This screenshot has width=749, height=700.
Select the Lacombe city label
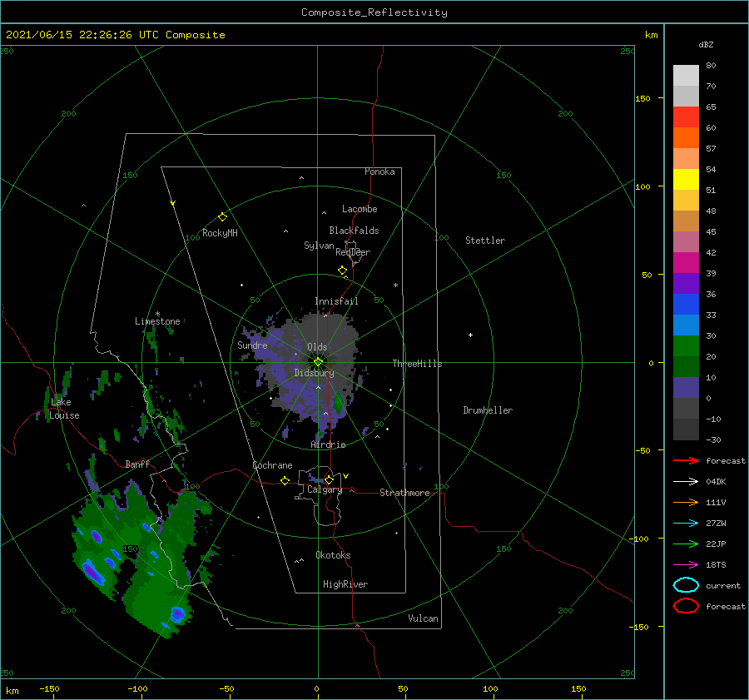pyautogui.click(x=360, y=209)
